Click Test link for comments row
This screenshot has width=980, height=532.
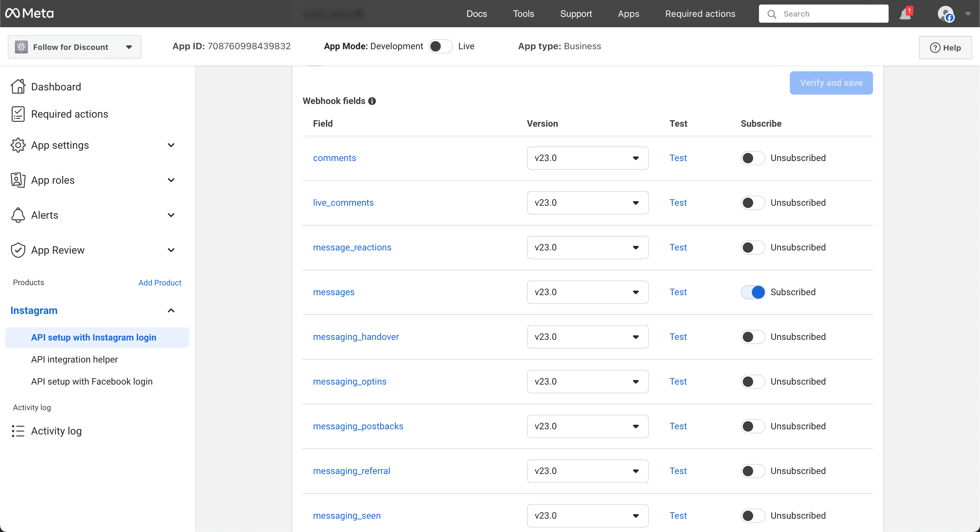click(678, 158)
